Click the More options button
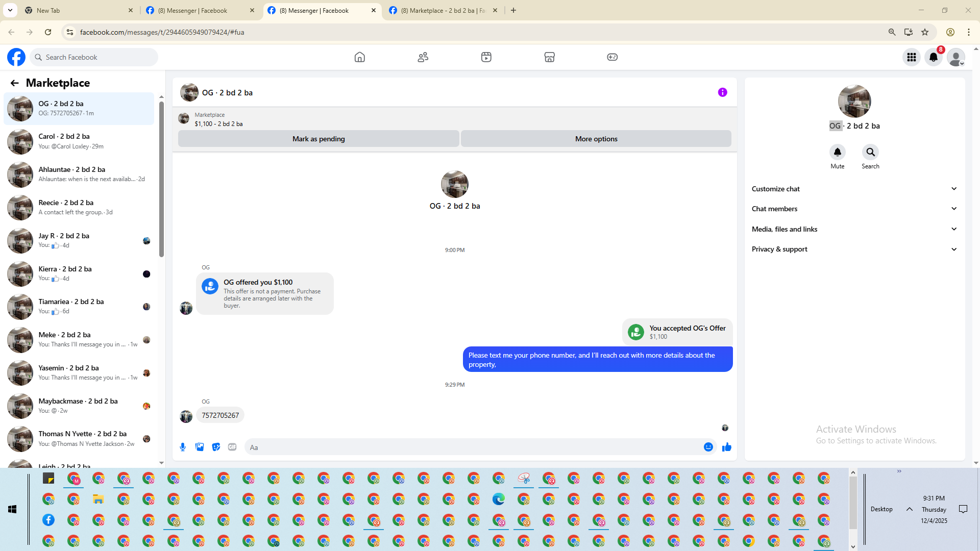This screenshot has height=551, width=980. click(x=596, y=139)
